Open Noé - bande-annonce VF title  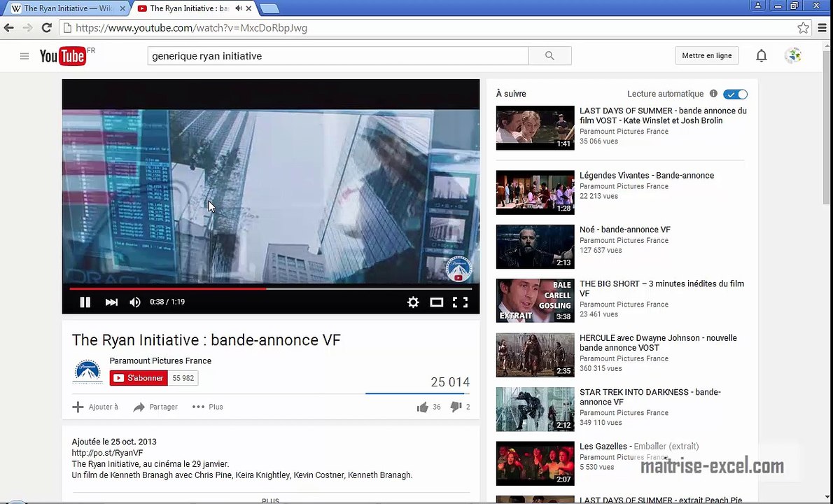click(x=624, y=230)
